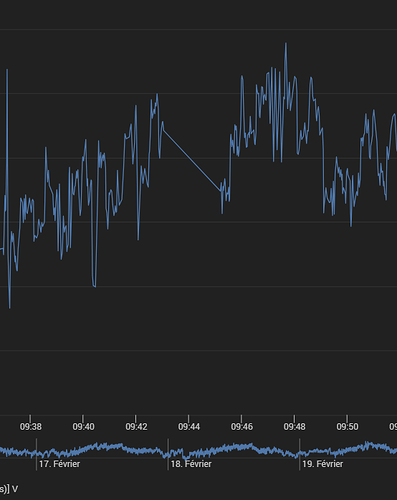This screenshot has width=397, height=500.
Task: Click the lowest dip of line before 09:38
Action: [x=10, y=307]
